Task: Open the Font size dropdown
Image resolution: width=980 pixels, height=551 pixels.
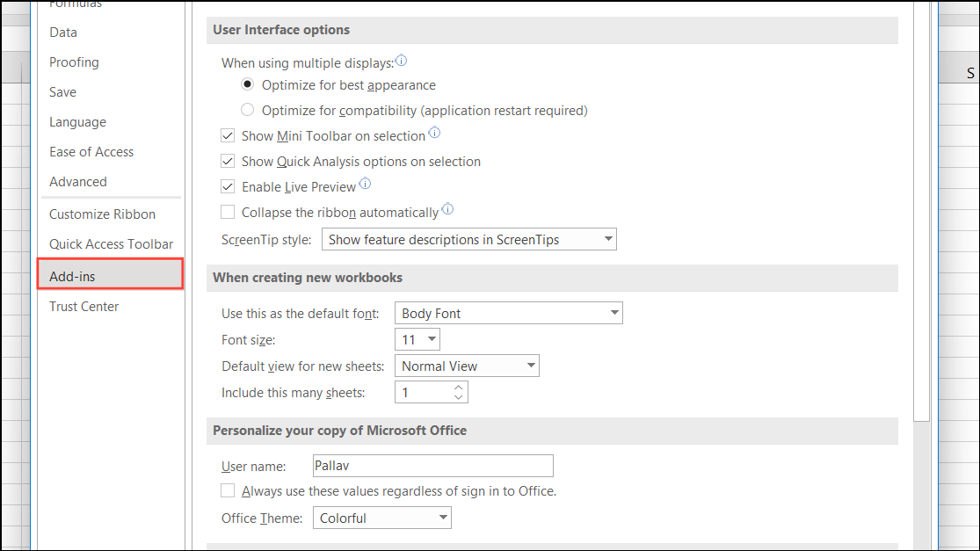Action: pyautogui.click(x=417, y=339)
